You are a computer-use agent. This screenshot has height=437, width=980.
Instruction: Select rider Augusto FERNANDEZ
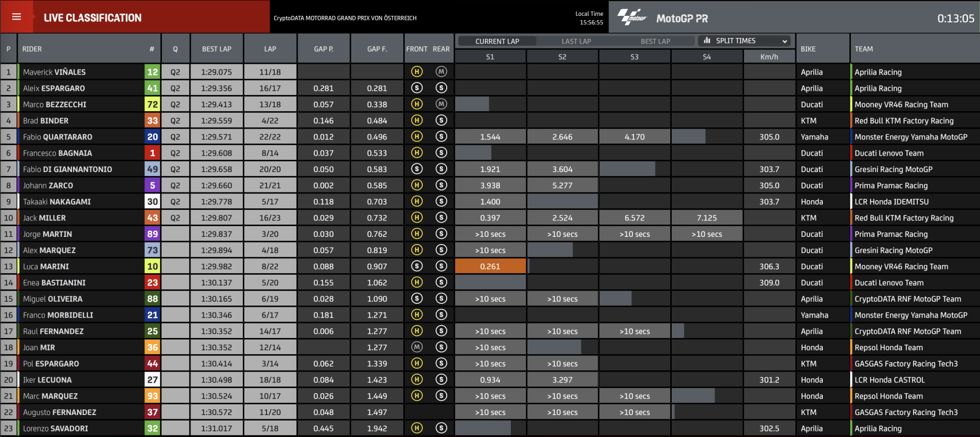point(59,412)
